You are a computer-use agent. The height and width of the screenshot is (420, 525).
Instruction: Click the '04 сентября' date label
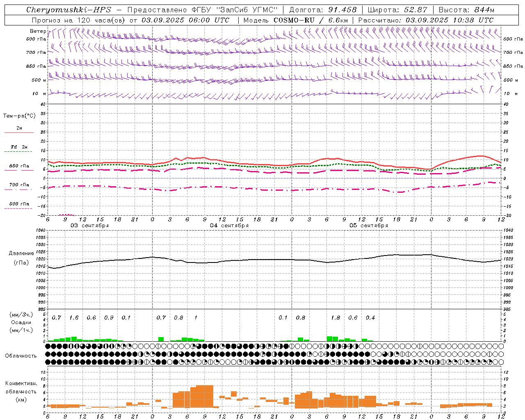pyautogui.click(x=229, y=226)
